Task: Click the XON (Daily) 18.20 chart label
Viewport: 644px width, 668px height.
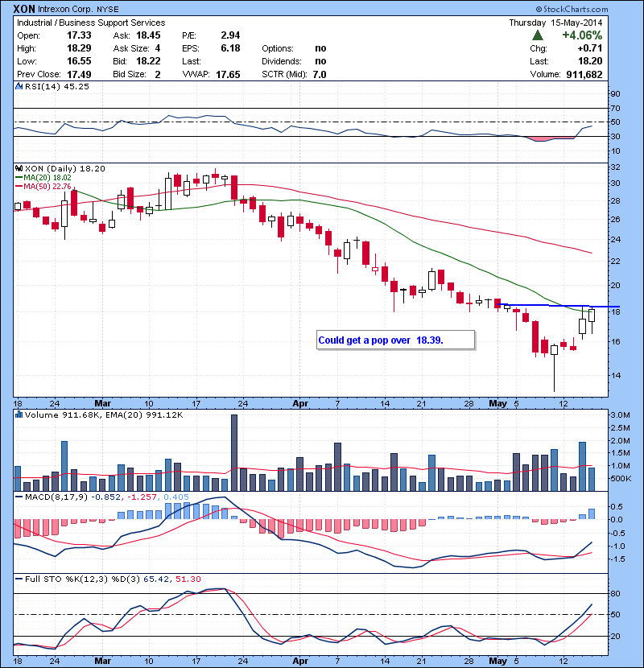Action: pos(64,169)
